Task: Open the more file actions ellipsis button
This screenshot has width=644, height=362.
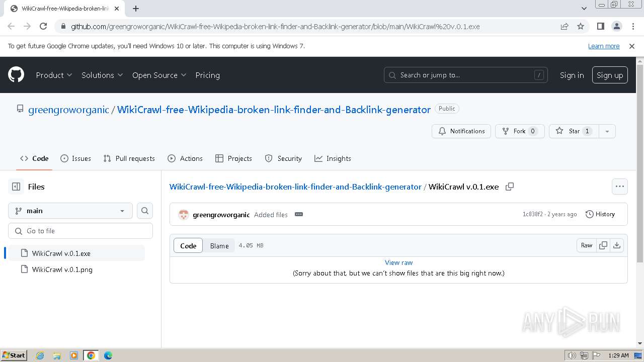Action: click(620, 187)
